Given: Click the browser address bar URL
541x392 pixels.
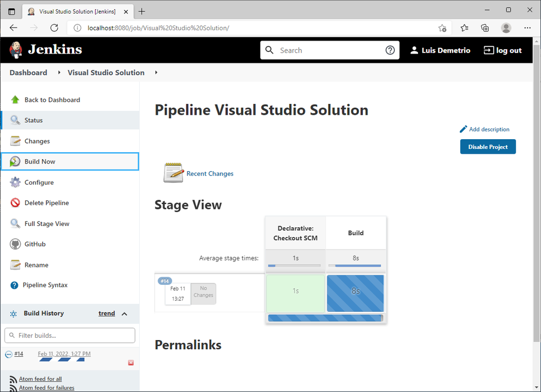Looking at the screenshot, I should click(x=158, y=28).
